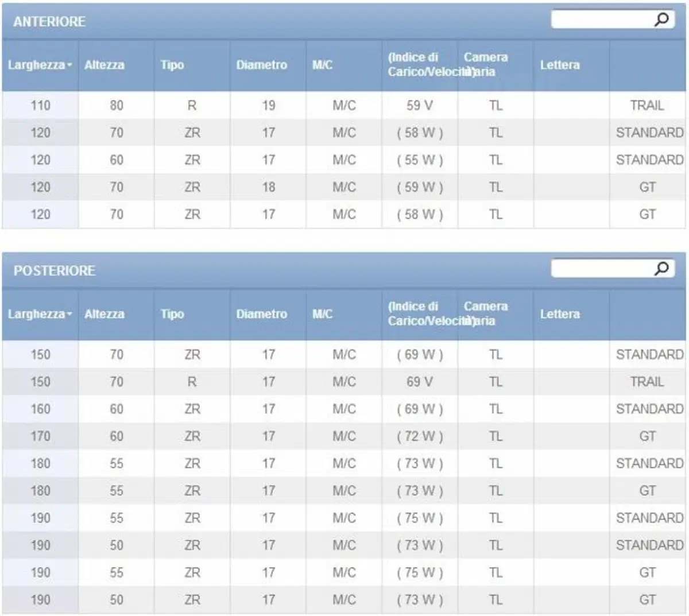Toggle Larghezza sort arrow in POSTERIORE table
Screen dimensions: 689x616
point(69,314)
